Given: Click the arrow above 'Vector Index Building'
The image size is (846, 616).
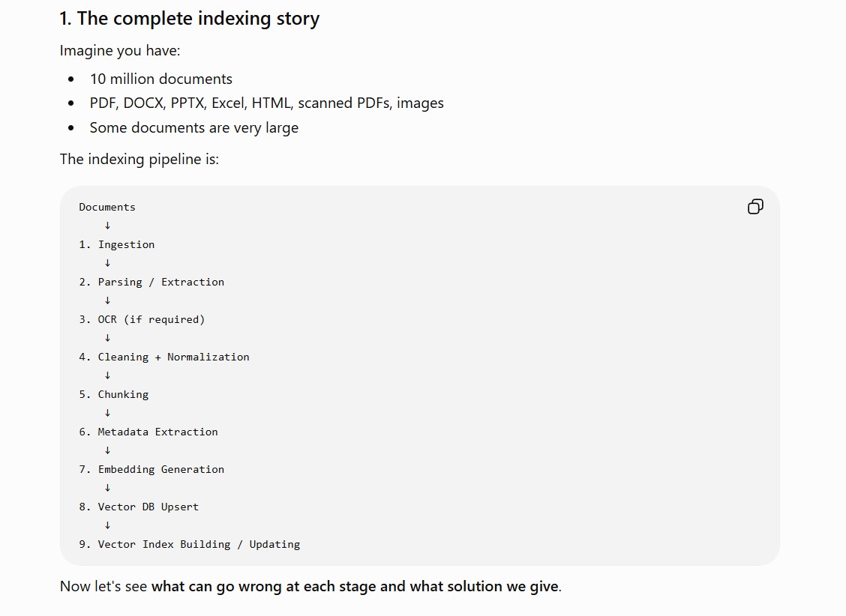Looking at the screenshot, I should (x=107, y=525).
